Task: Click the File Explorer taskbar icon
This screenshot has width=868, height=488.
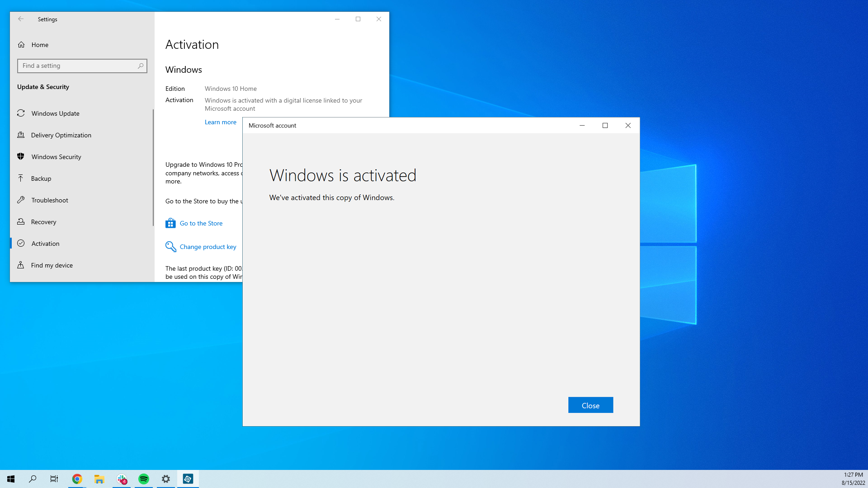Action: coord(99,479)
